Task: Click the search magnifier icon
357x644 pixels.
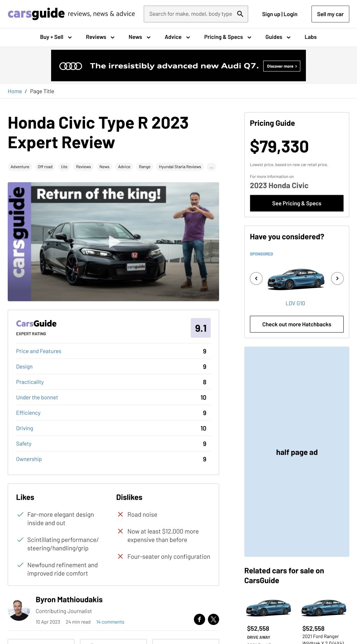Action: pos(240,14)
